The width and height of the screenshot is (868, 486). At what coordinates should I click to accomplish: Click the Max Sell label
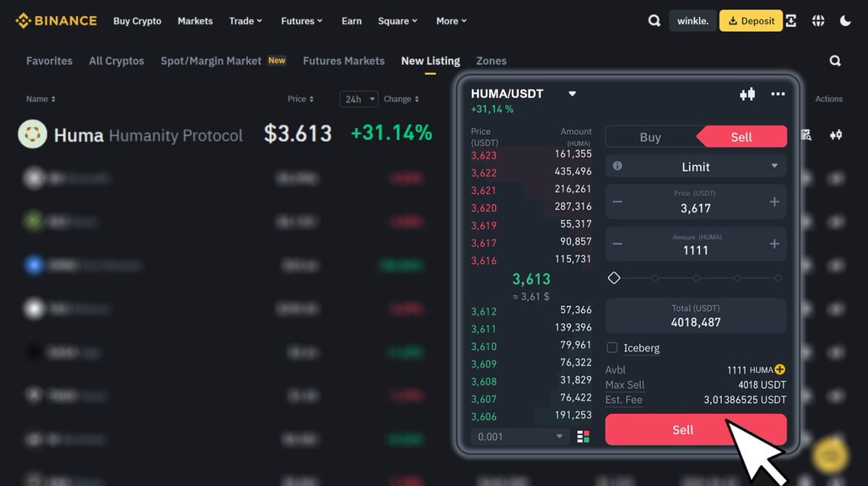[625, 385]
